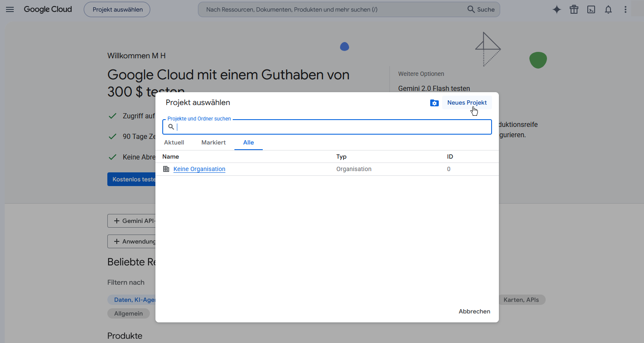Image resolution: width=644 pixels, height=343 pixels.
Task: Open the notifications bell
Action: point(608,9)
